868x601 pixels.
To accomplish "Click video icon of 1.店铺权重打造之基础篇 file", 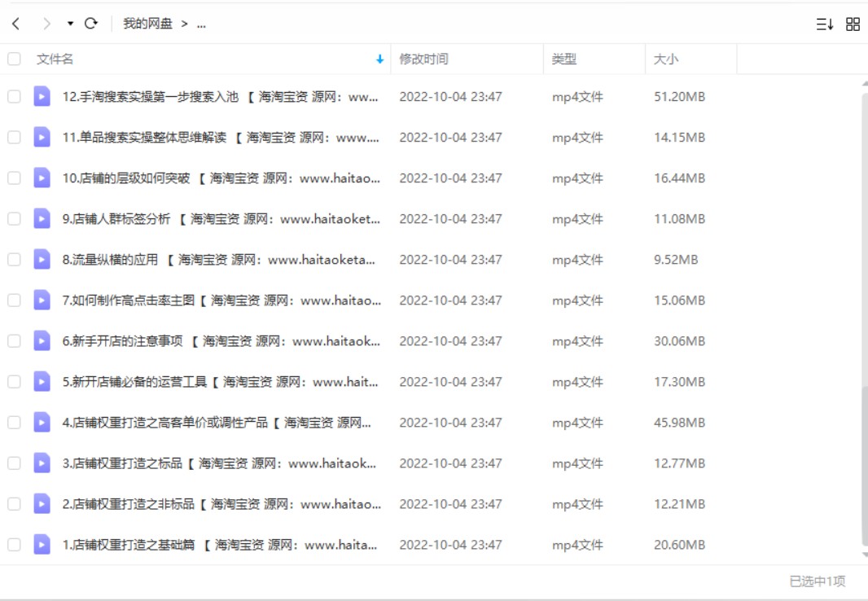I will 42,545.
